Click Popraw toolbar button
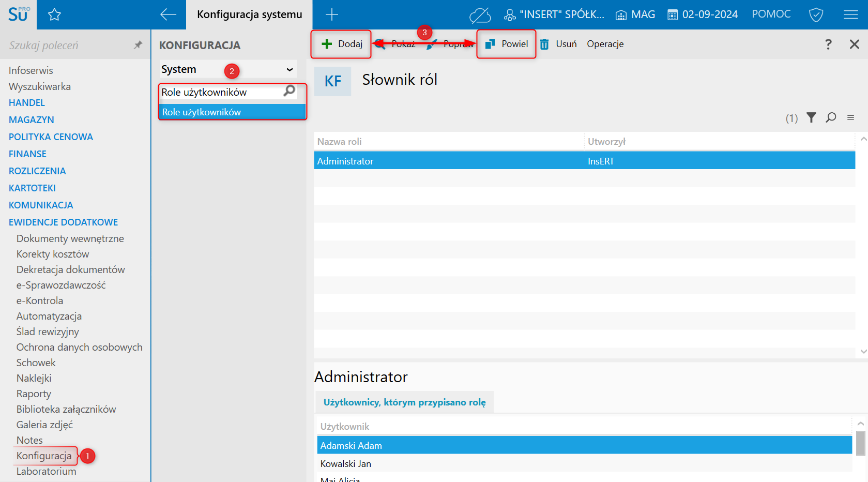The image size is (868, 482). click(450, 44)
